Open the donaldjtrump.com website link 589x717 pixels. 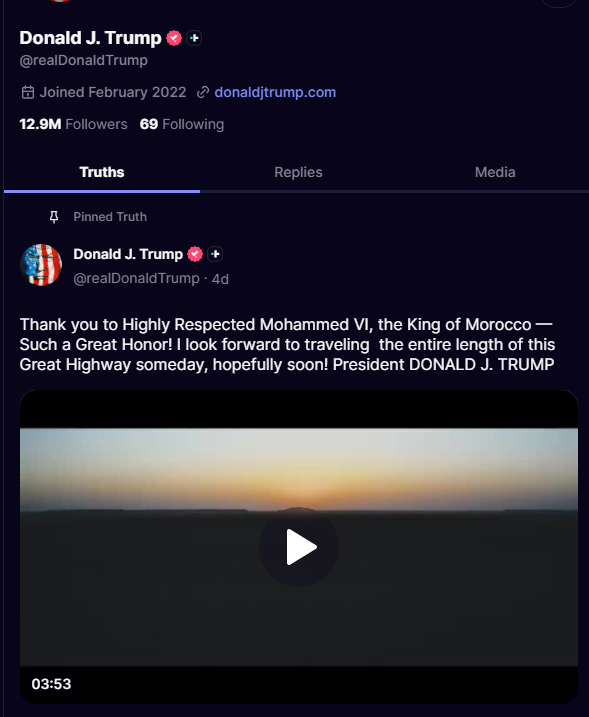[275, 92]
